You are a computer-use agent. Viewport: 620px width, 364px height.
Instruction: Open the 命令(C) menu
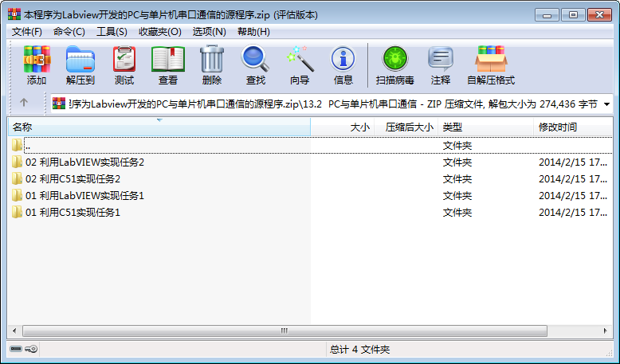pyautogui.click(x=69, y=32)
